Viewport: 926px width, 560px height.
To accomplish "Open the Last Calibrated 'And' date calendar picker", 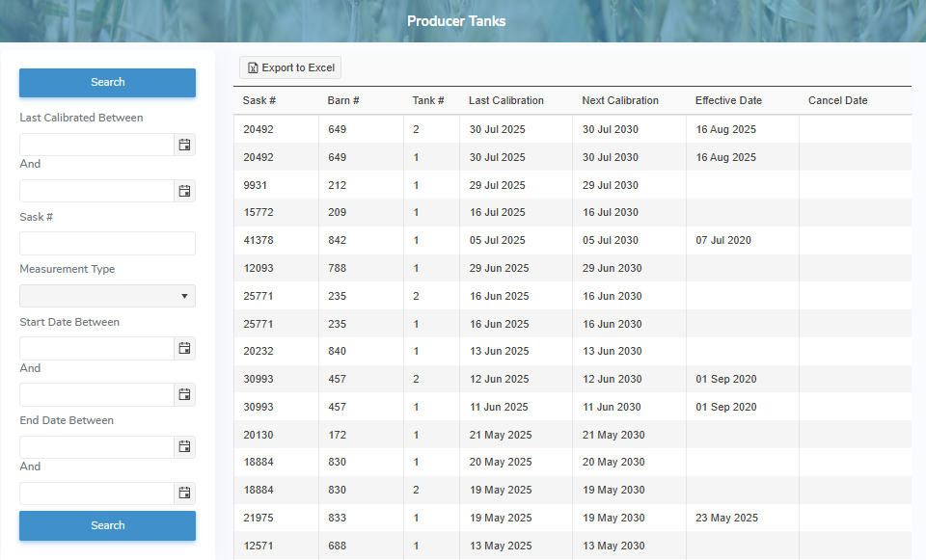I will (184, 191).
